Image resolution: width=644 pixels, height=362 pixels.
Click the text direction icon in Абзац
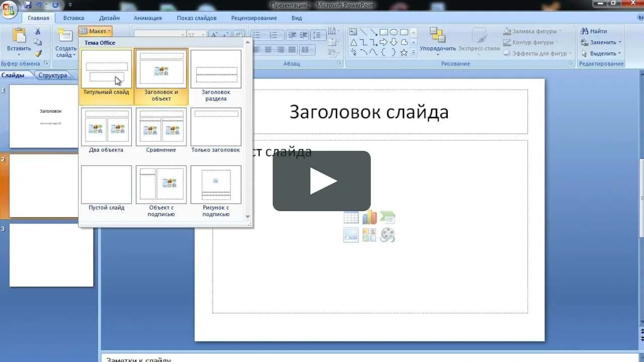(x=332, y=31)
